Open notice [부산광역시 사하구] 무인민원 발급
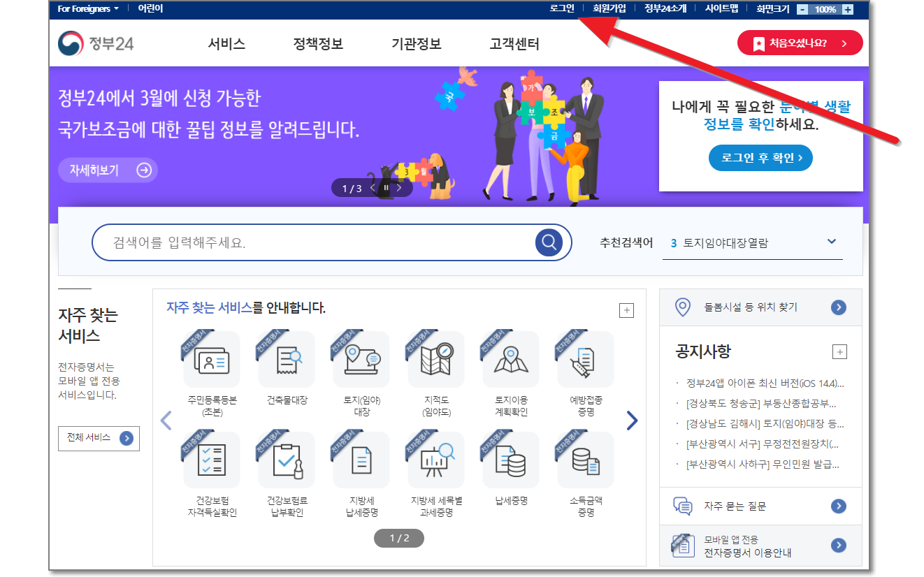 click(763, 464)
